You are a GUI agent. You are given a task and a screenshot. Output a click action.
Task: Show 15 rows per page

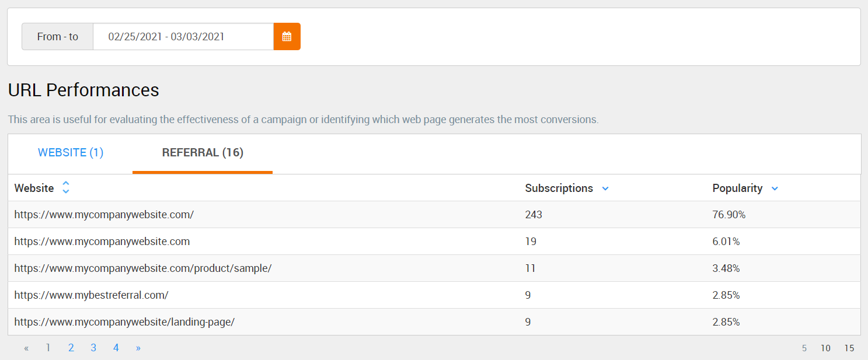(849, 348)
